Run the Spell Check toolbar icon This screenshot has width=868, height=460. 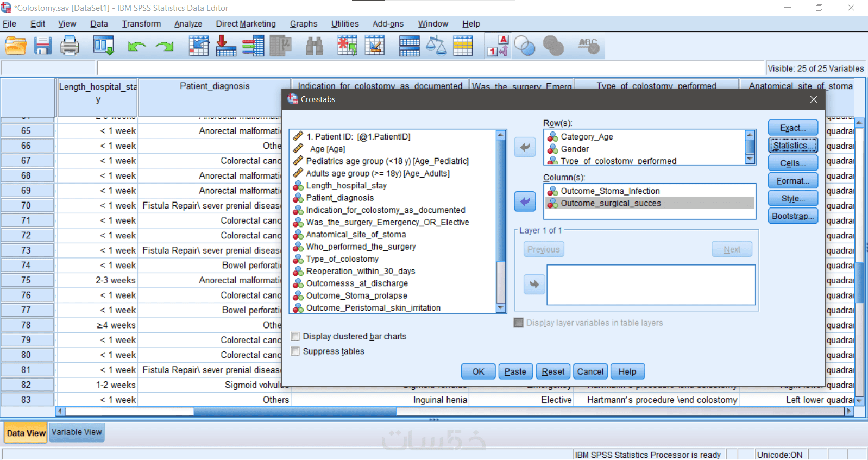(588, 46)
